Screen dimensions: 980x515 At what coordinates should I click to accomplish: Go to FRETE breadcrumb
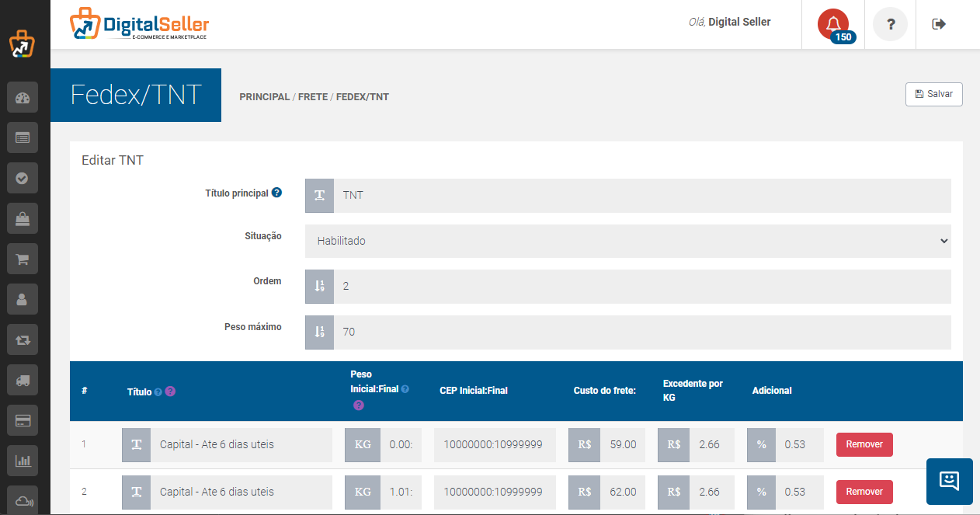click(313, 97)
